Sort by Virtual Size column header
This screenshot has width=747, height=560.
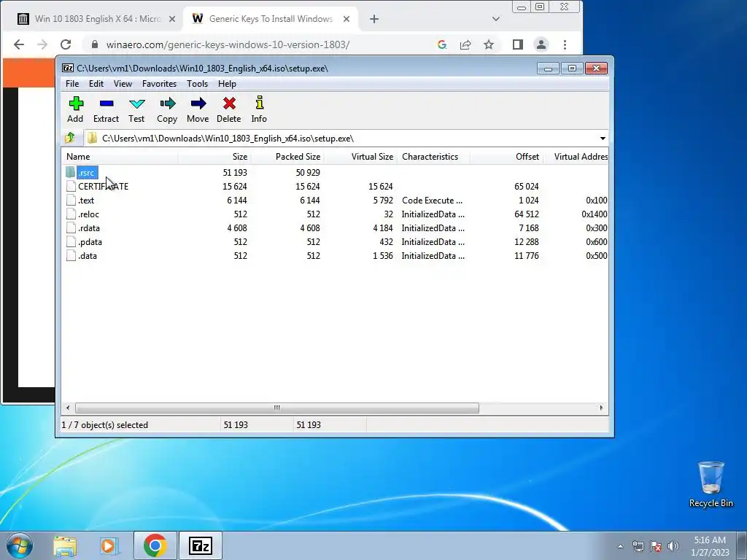click(x=360, y=157)
